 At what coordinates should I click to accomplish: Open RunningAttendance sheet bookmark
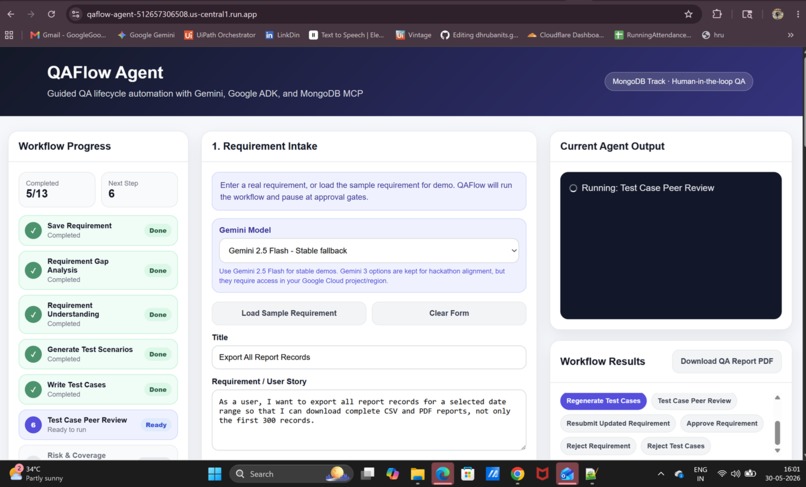(653, 35)
